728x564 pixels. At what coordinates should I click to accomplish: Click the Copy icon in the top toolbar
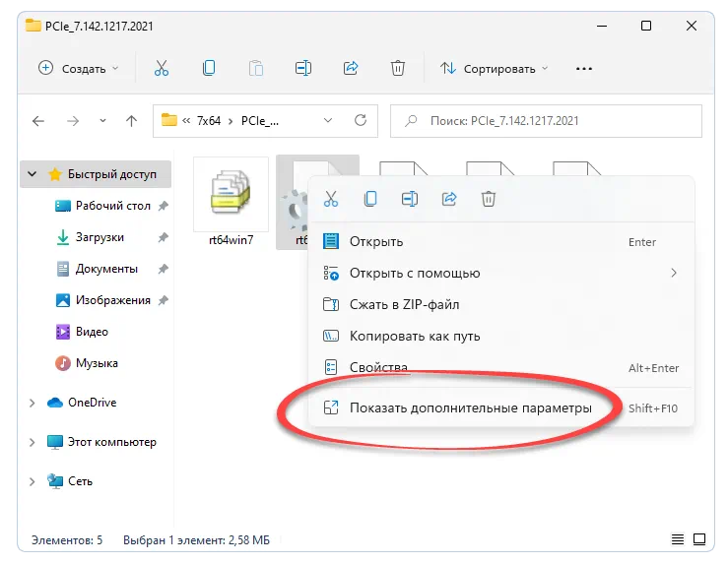(209, 68)
